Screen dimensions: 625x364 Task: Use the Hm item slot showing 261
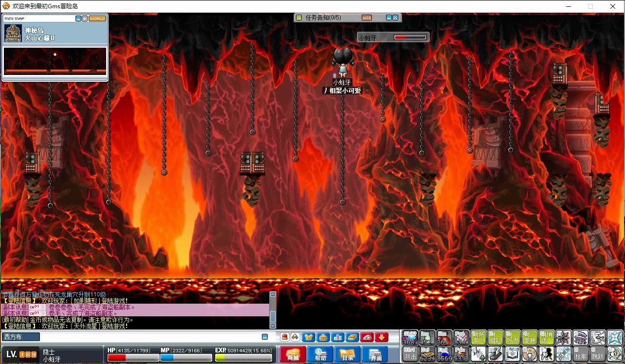click(444, 337)
